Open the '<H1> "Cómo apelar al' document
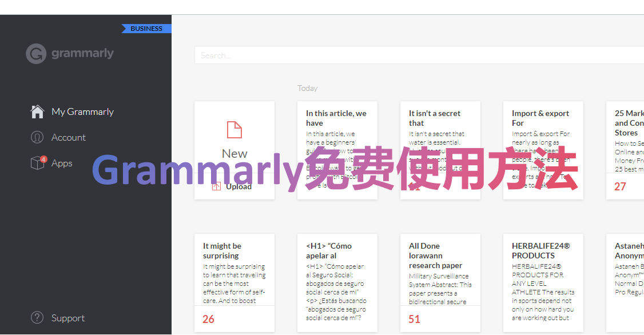Viewport: 644px width, 335px height. 337,283
